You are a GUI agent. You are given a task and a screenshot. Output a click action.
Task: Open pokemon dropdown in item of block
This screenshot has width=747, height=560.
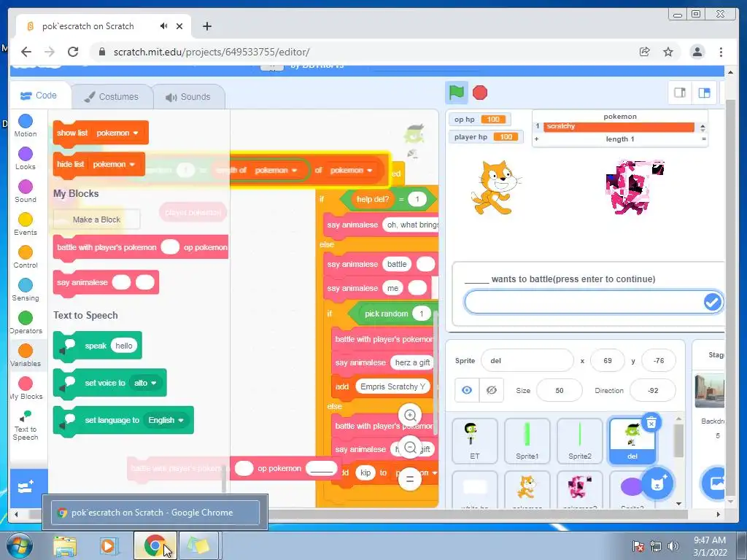click(x=351, y=171)
